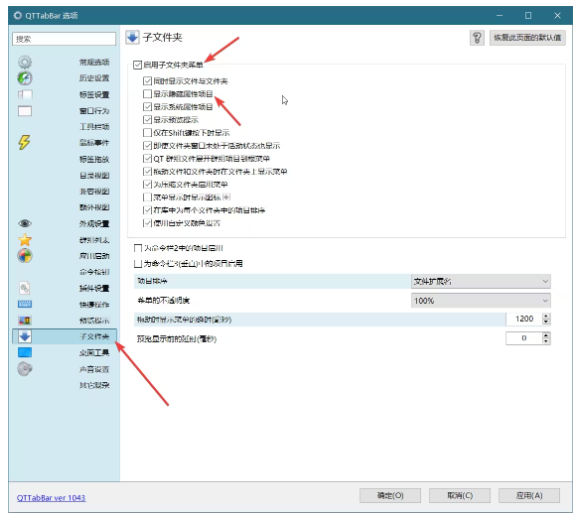Select the Windows orb application launcher icon
Viewport: 580px width, 522px height.
25,256
